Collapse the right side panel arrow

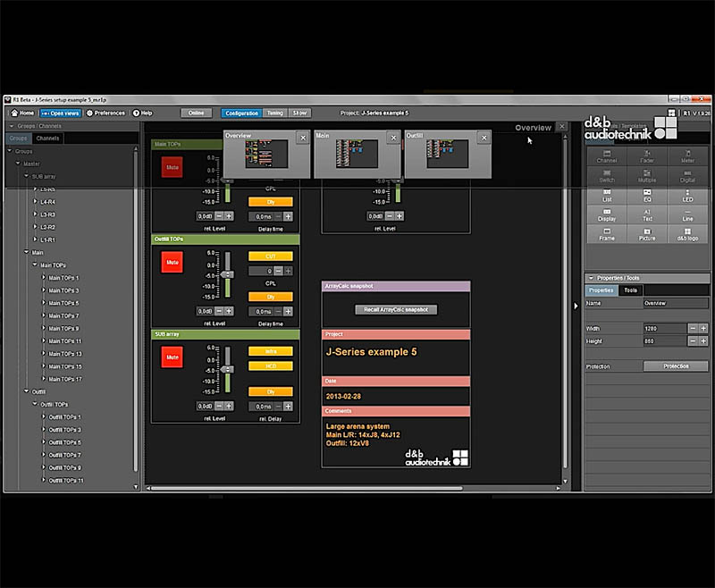coord(576,306)
